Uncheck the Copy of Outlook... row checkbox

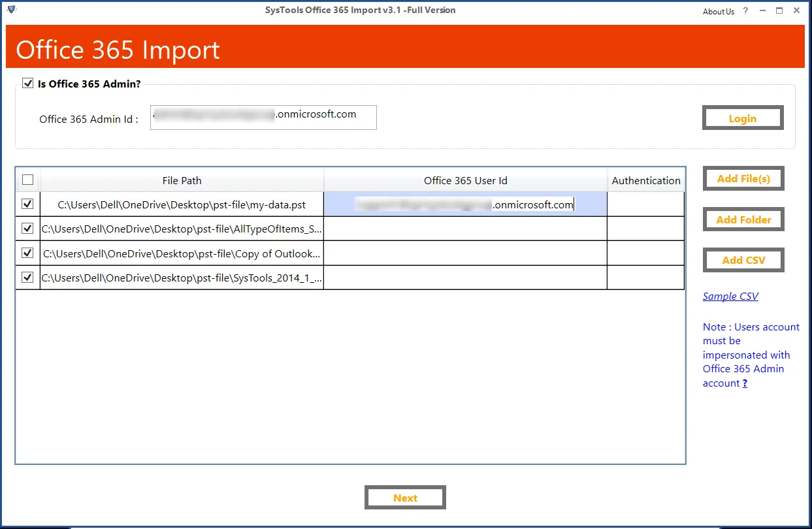[x=27, y=253]
